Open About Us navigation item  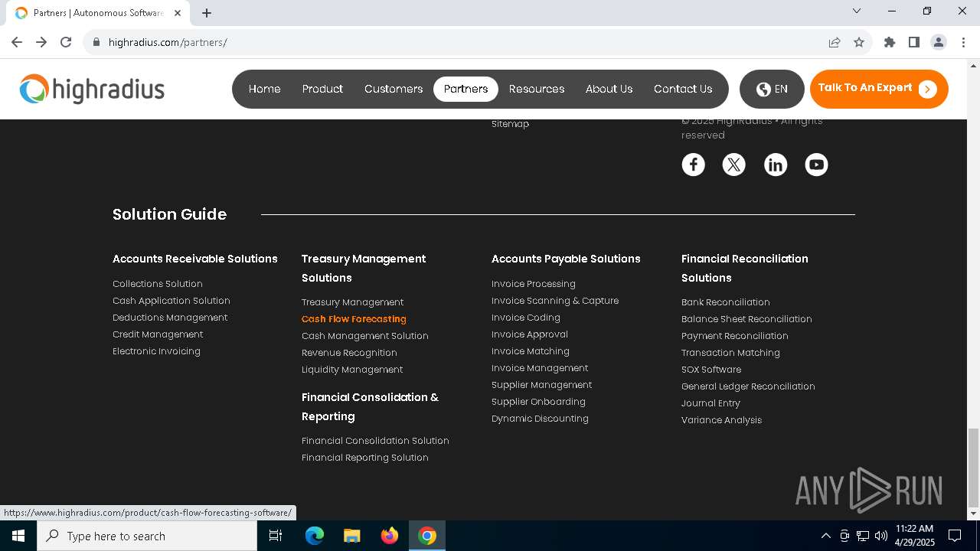click(609, 89)
